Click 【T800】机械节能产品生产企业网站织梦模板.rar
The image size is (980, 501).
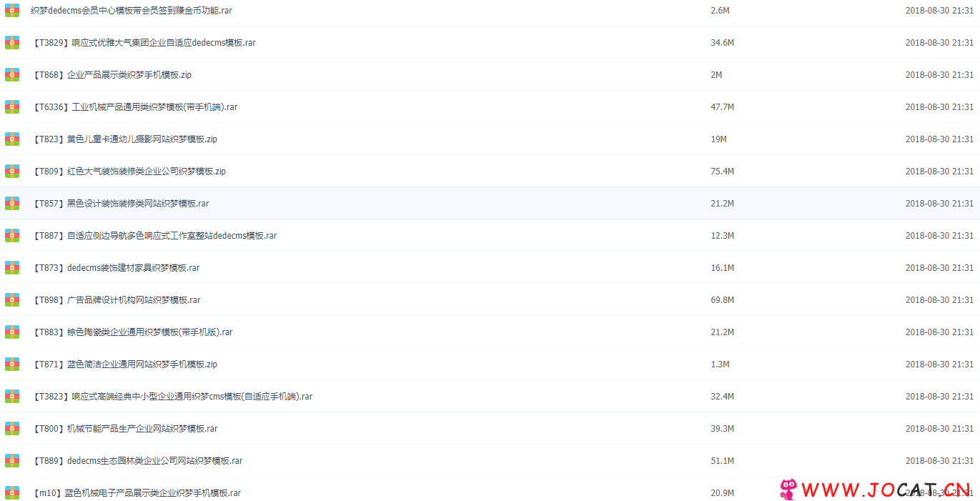[124, 429]
